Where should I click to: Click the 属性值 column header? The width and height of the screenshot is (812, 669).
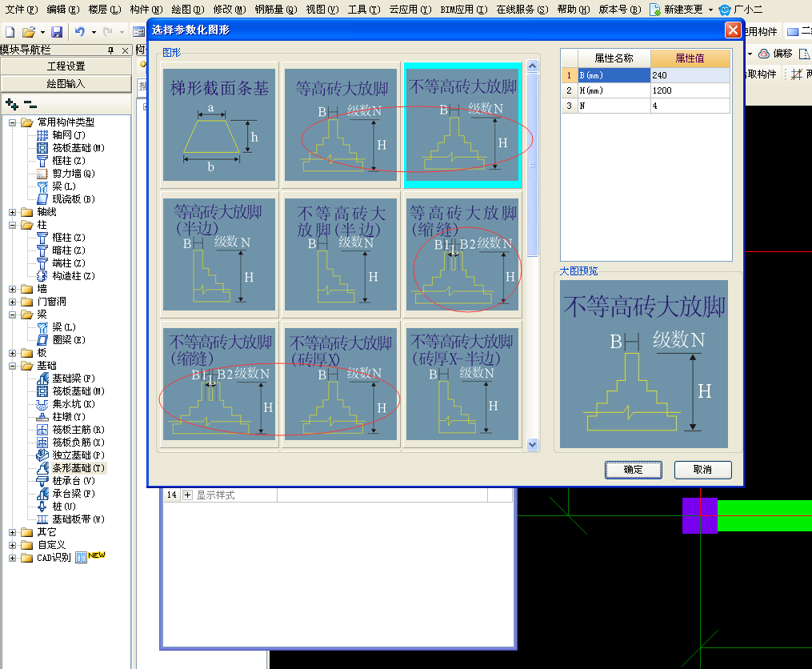[690, 58]
